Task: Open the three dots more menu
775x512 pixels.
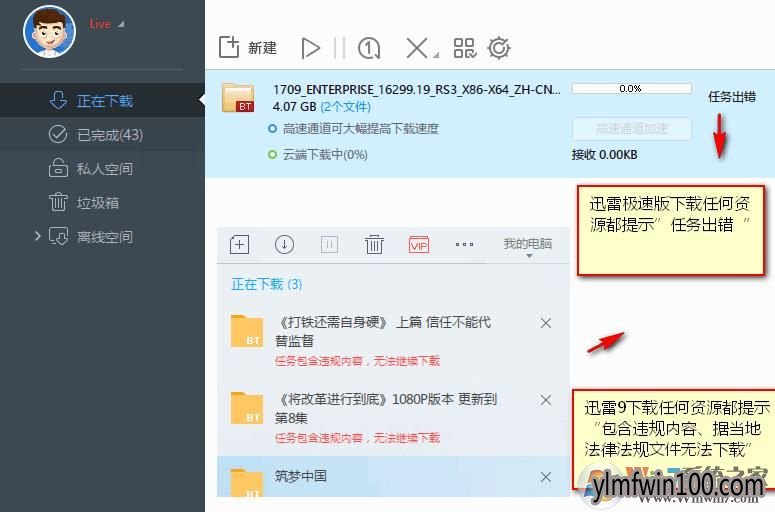Action: pos(464,244)
